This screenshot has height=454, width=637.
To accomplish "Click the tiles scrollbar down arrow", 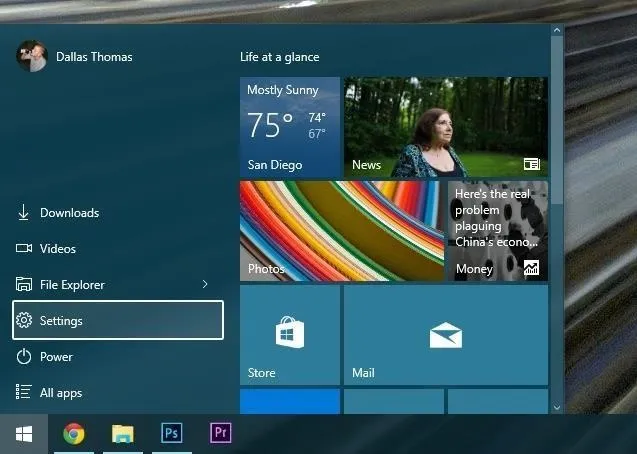I will click(557, 407).
